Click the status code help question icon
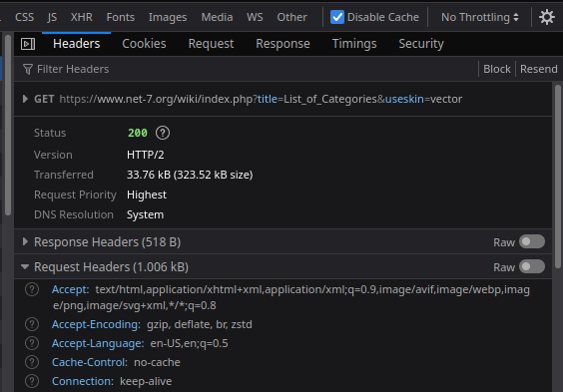The width and height of the screenshot is (563, 392). [163, 133]
